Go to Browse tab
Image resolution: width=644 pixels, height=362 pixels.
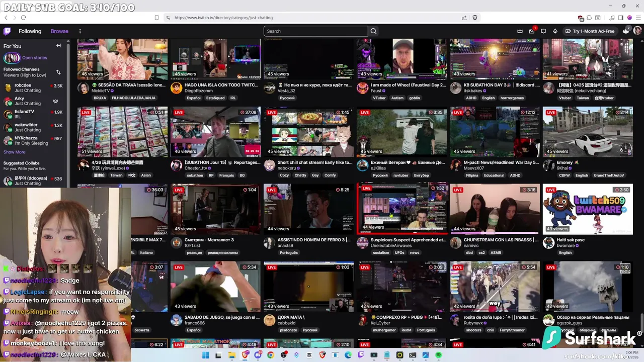coord(59,31)
